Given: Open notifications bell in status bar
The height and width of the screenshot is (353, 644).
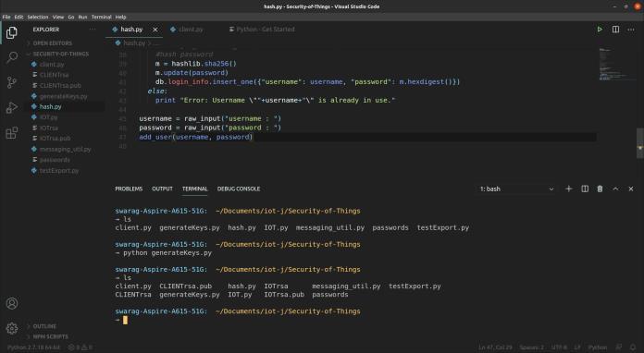Looking at the screenshot, I should click(x=633, y=347).
